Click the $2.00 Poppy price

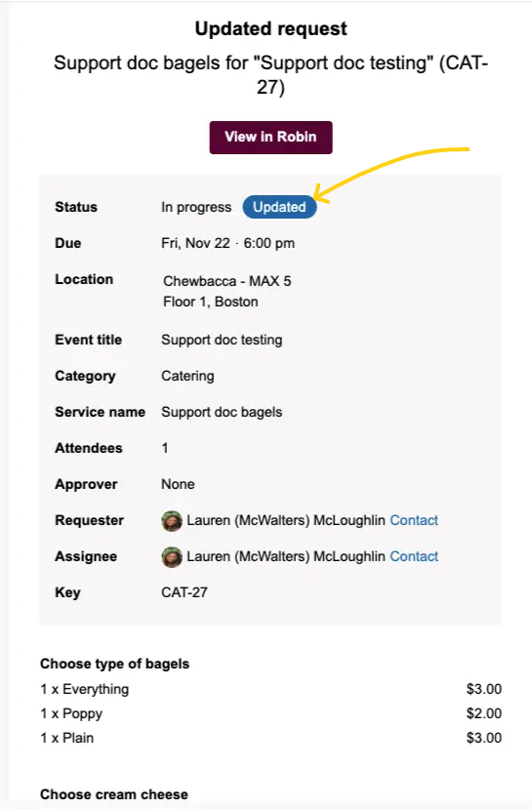pos(484,713)
